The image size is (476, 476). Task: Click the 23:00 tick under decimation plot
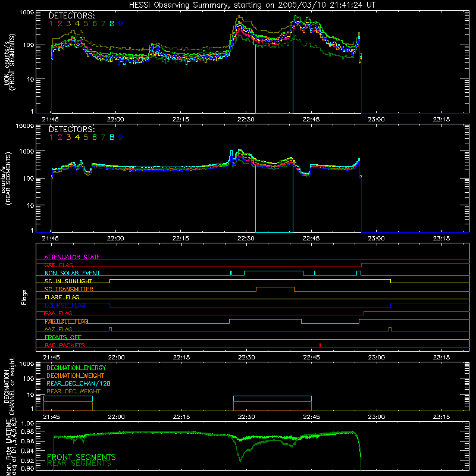point(377,417)
